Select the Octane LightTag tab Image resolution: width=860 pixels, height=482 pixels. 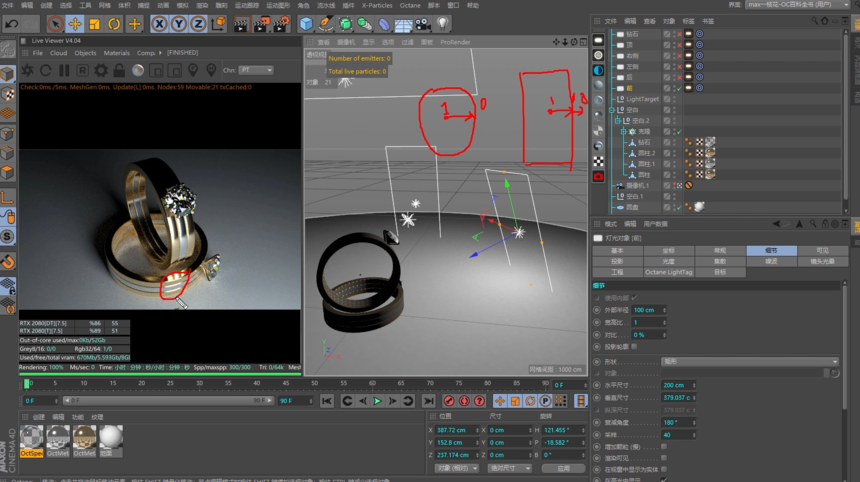pos(669,272)
